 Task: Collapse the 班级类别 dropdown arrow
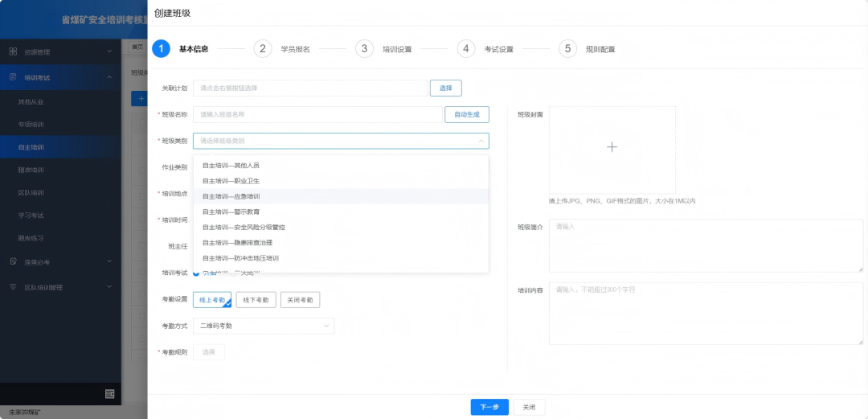(x=481, y=141)
